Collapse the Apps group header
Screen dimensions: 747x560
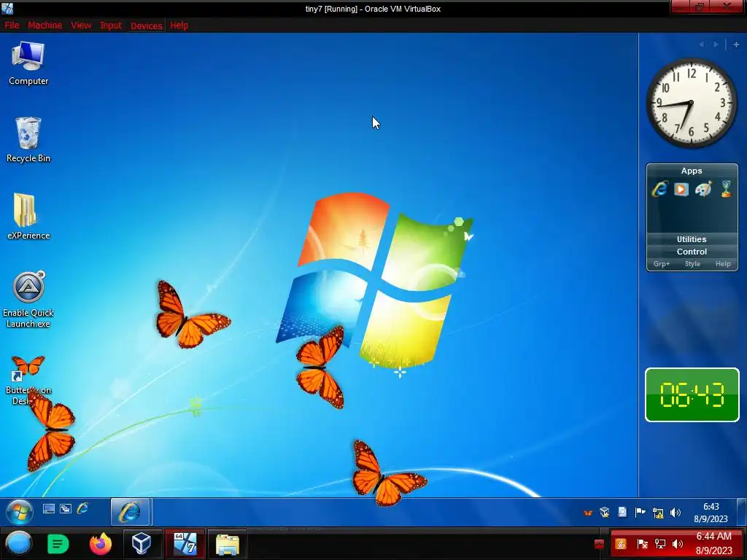click(692, 171)
